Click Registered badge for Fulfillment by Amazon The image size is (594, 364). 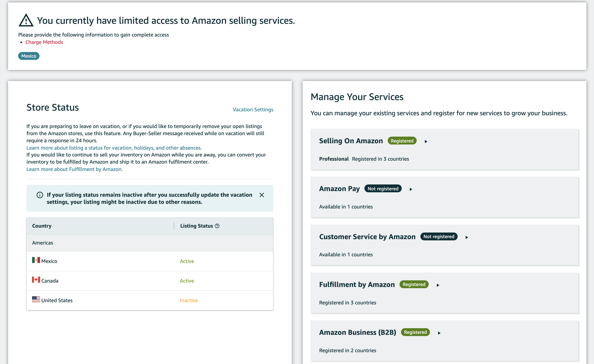[x=414, y=284]
